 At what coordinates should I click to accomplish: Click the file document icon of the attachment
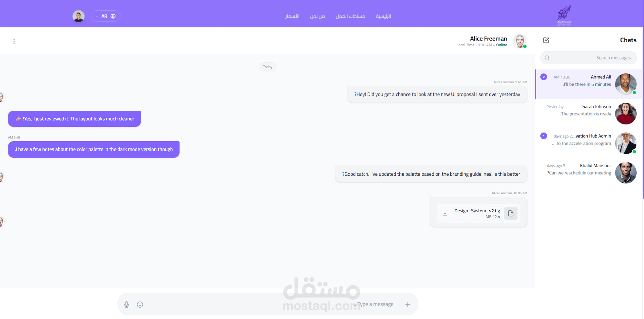(511, 213)
